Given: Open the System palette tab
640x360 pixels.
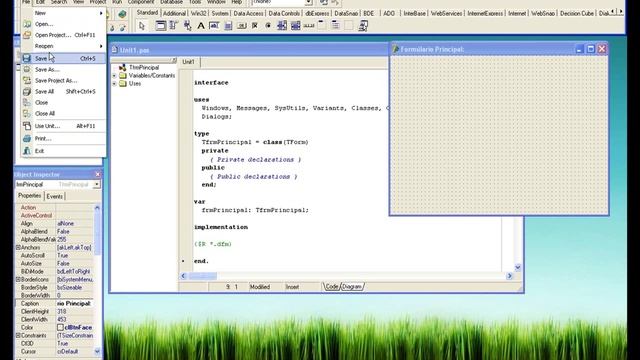Looking at the screenshot, I should 220,13.
